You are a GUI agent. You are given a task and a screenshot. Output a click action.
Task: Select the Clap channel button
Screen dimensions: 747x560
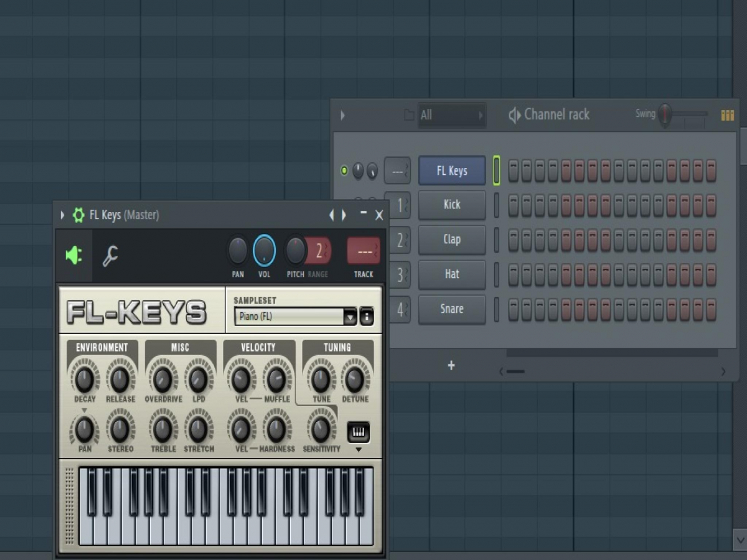pos(452,240)
